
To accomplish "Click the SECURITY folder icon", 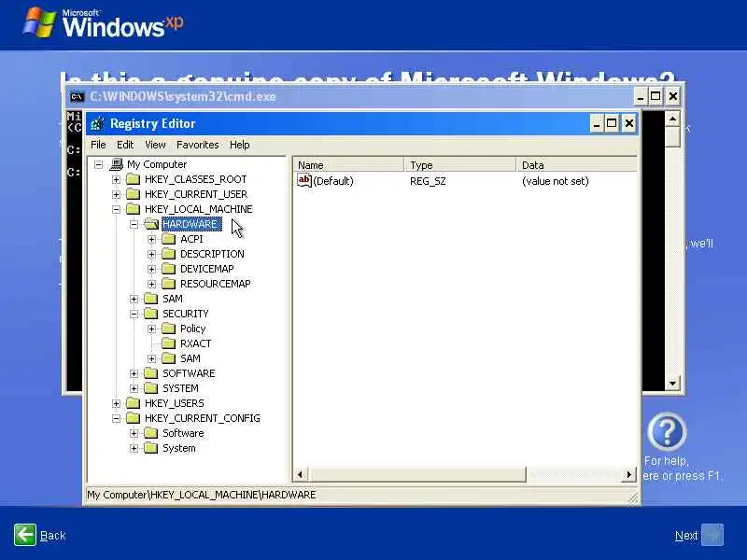I will point(151,314).
